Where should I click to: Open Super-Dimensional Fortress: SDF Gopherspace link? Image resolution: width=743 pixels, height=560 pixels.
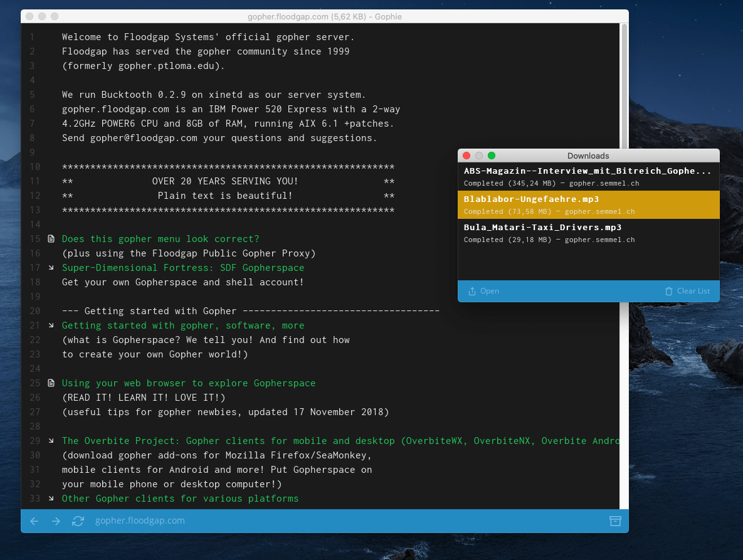click(182, 268)
